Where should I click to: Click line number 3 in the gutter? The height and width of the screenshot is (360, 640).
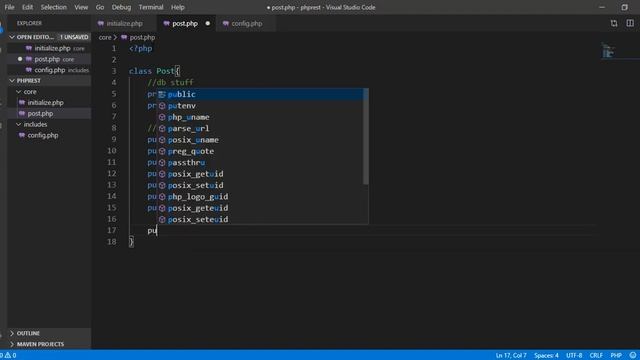click(114, 71)
